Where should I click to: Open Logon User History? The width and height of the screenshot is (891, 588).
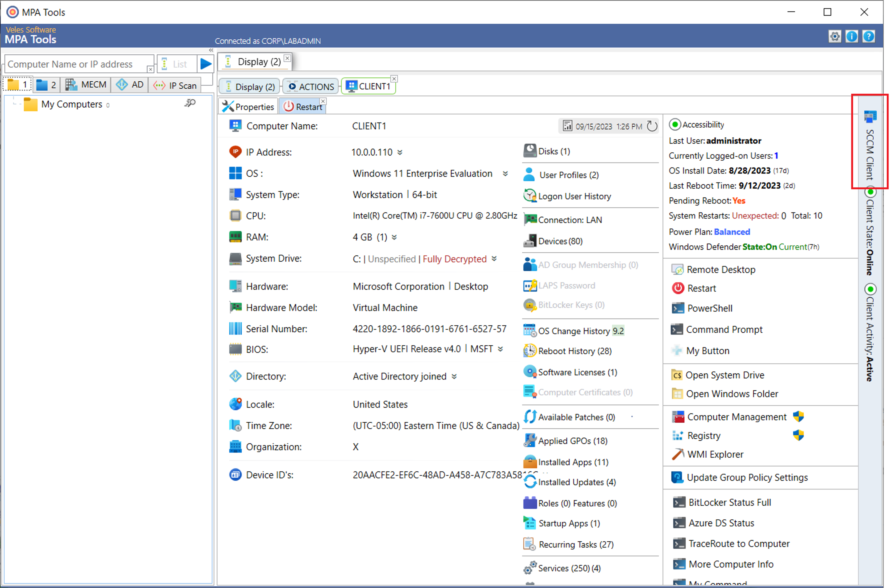point(567,196)
